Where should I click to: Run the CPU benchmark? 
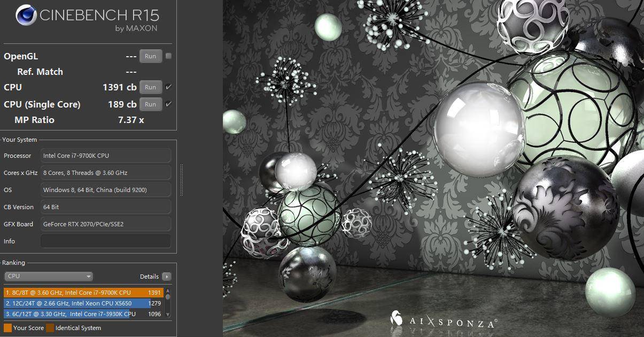click(x=151, y=87)
